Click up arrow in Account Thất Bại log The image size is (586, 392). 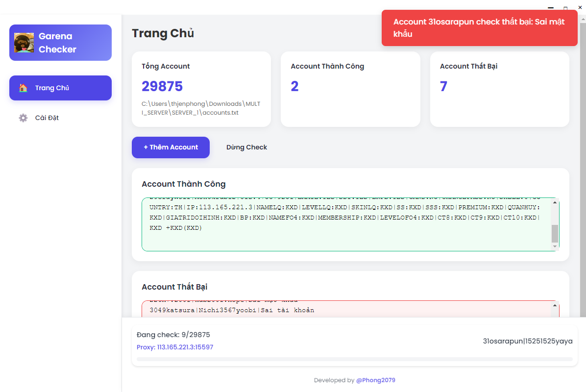[x=555, y=305]
